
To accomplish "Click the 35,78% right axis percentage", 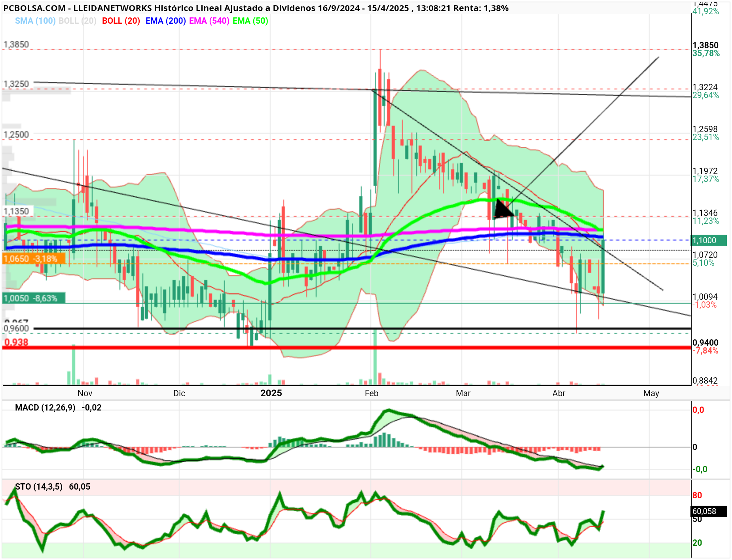I will coord(706,53).
